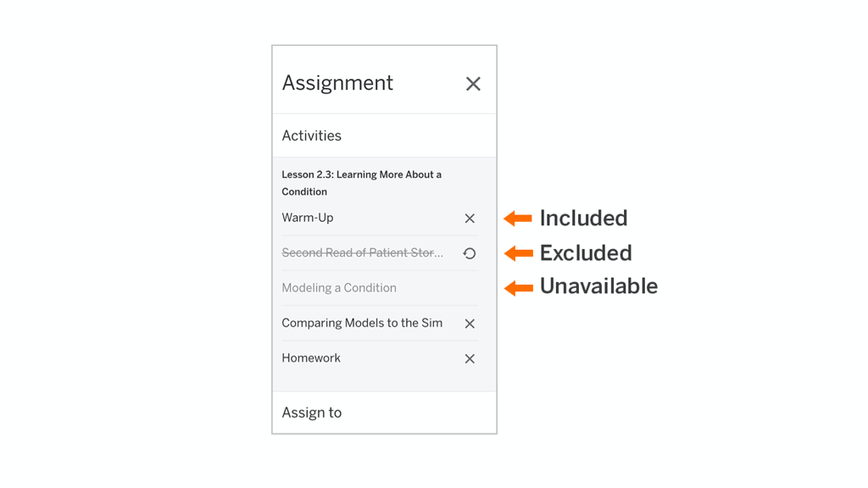
Task: Toggle Warm-Up's inclusion state
Action: point(470,218)
